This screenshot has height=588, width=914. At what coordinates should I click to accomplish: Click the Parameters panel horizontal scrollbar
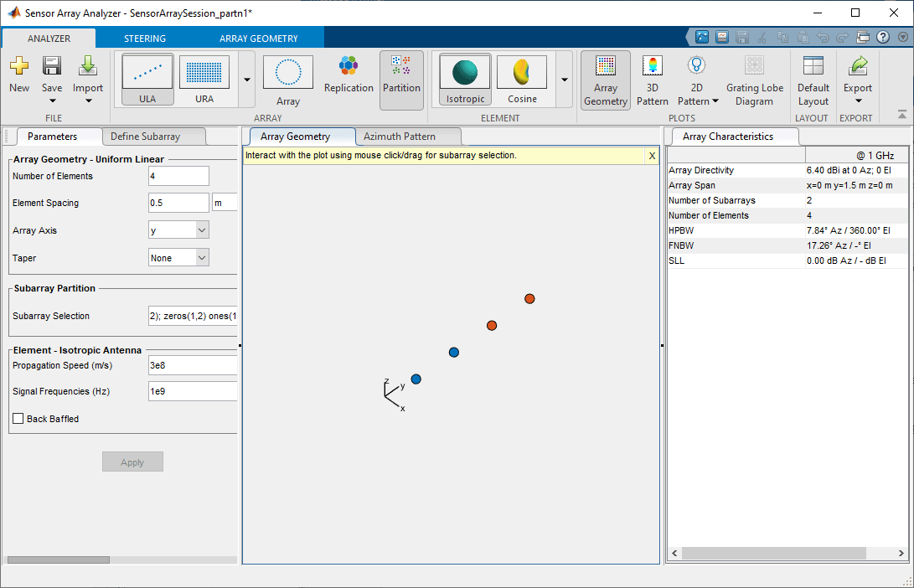[59, 560]
